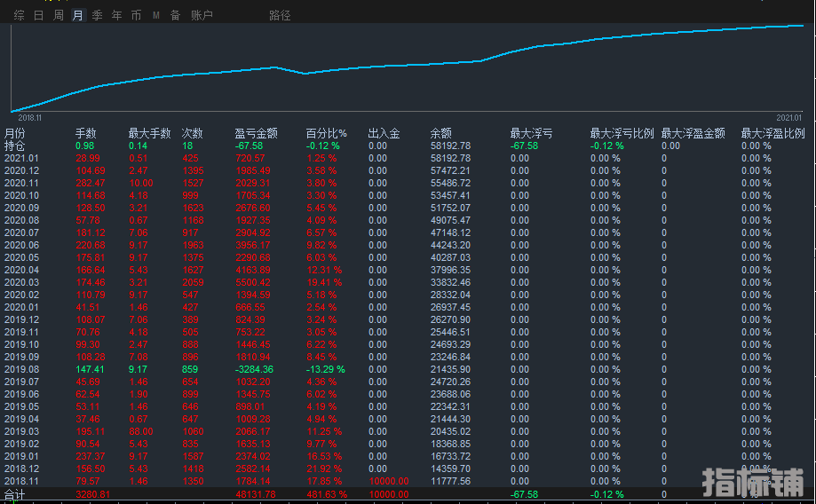This screenshot has height=504, width=816.
Task: Select the 2019.03 month row
Action: pos(408,432)
